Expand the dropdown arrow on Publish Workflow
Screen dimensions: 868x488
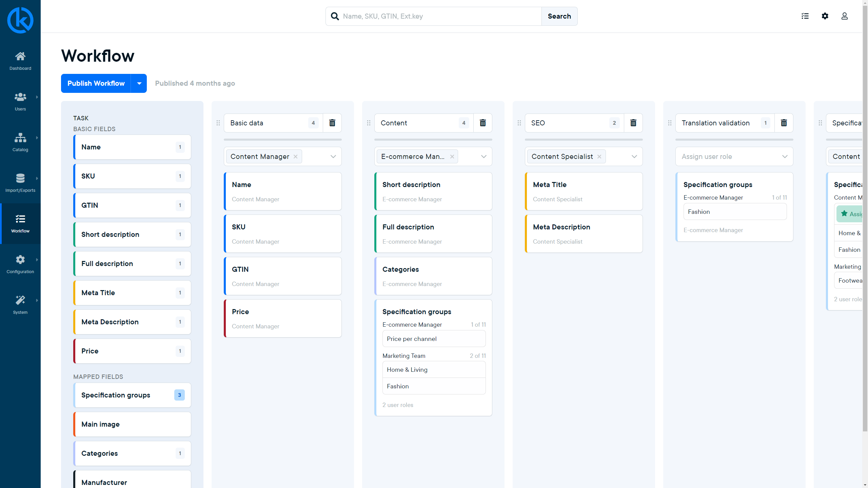click(x=139, y=83)
